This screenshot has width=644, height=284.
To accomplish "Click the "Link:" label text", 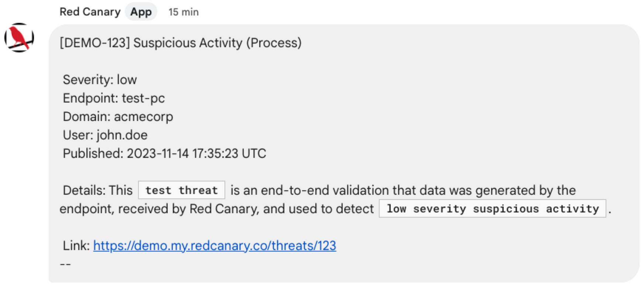I will pos(76,246).
